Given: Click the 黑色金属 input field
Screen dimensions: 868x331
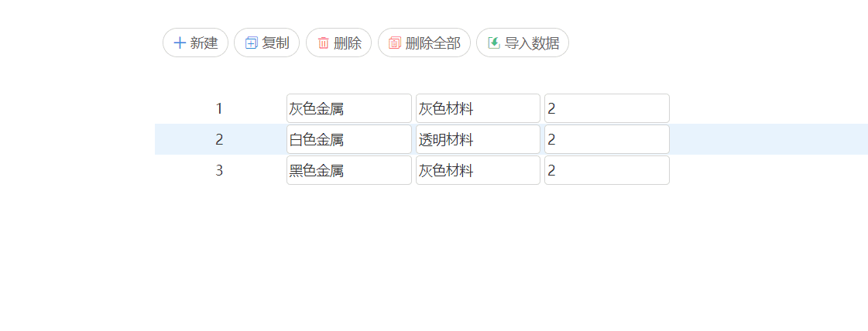Looking at the screenshot, I should click(x=349, y=170).
